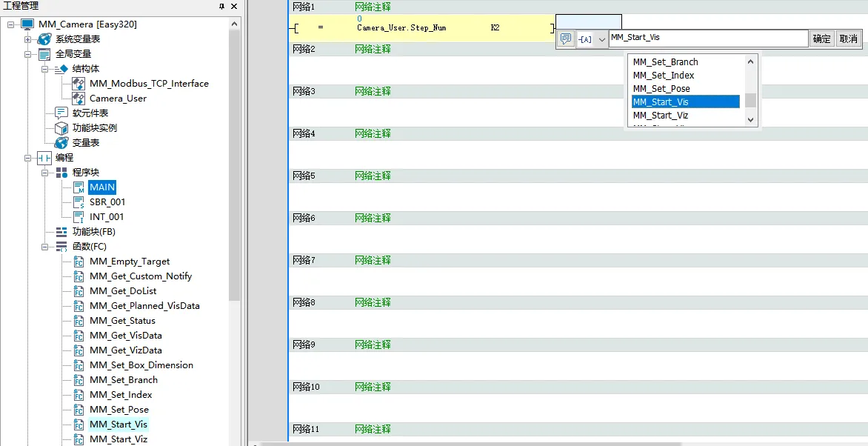The height and width of the screenshot is (446, 868).
Task: Click the instruction name field containing MM_Start_Vis
Action: click(709, 39)
